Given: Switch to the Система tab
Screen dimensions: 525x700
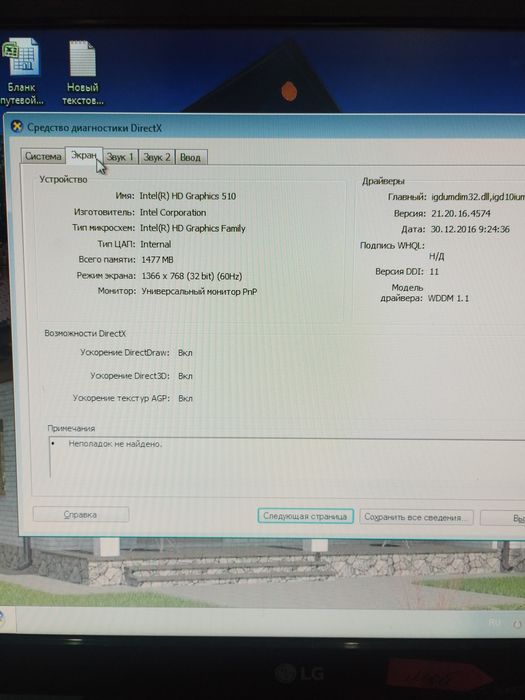Looking at the screenshot, I should [43, 156].
